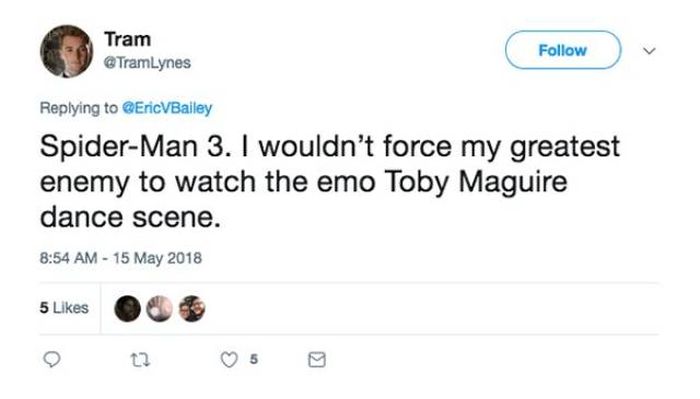
Task: View the 5 Likes list
Action: point(64,308)
